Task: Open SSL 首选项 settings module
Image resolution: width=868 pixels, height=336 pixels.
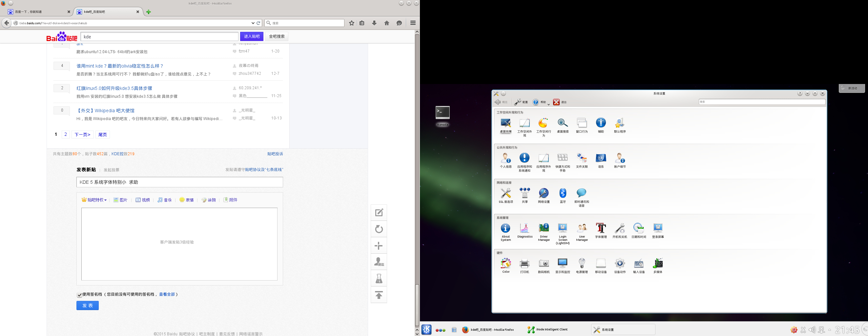Action: (x=506, y=196)
